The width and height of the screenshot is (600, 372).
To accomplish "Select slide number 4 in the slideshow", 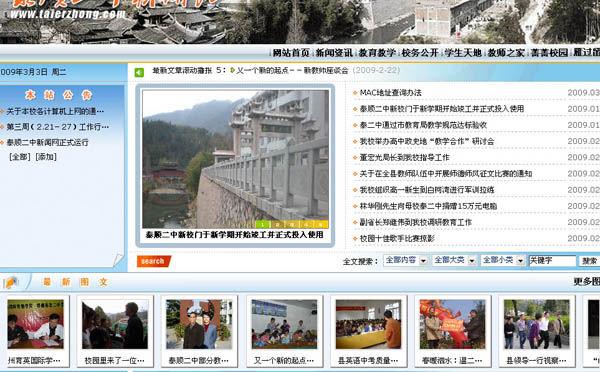I will coord(307,224).
